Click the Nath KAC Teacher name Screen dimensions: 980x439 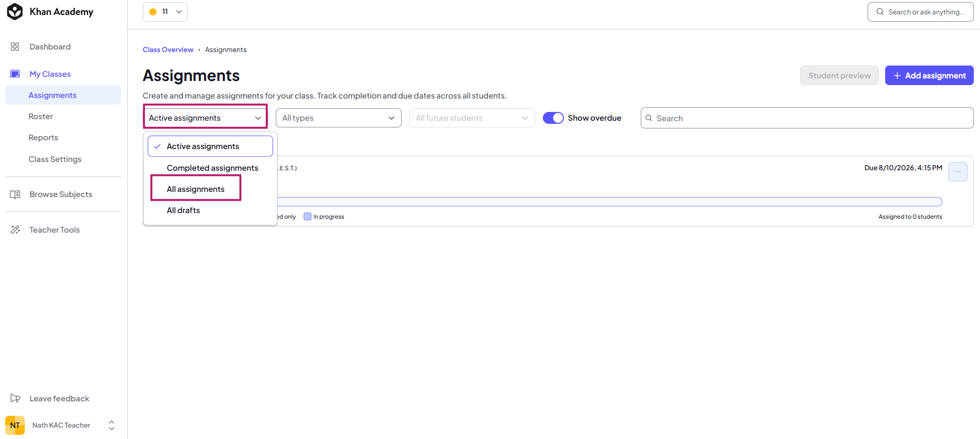coord(61,426)
